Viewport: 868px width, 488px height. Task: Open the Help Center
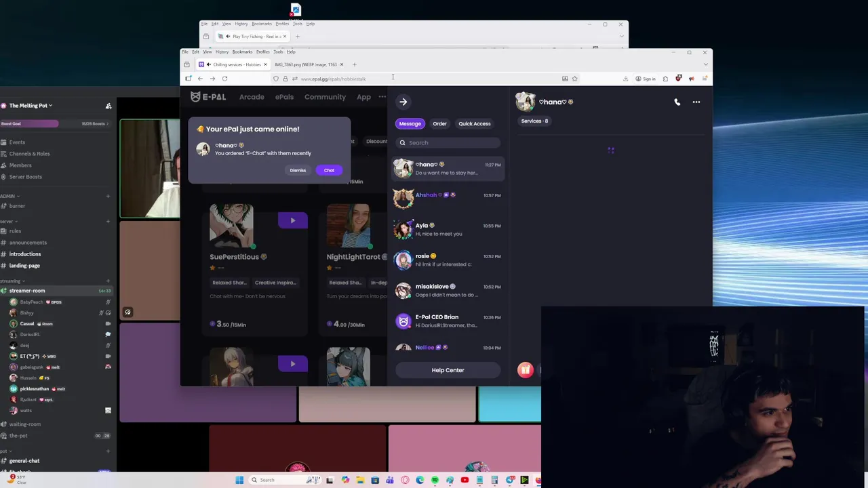(448, 370)
